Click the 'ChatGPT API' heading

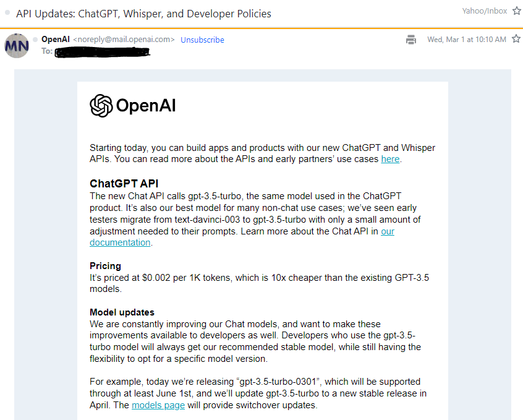pyautogui.click(x=124, y=183)
